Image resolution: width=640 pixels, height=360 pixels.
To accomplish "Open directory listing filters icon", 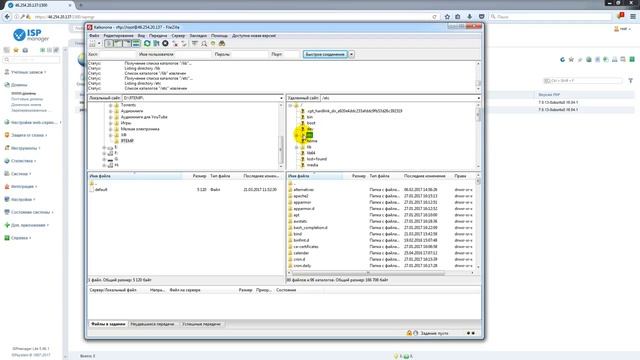I will pos(195,43).
